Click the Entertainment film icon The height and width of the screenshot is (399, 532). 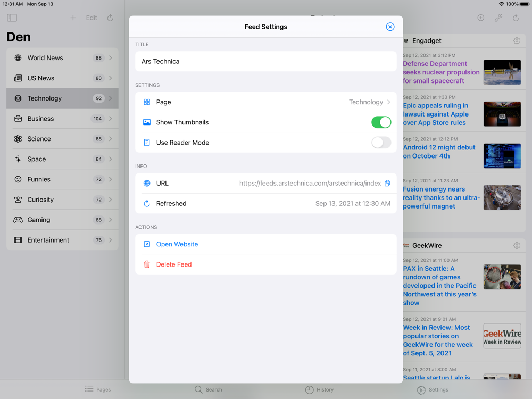(x=18, y=240)
